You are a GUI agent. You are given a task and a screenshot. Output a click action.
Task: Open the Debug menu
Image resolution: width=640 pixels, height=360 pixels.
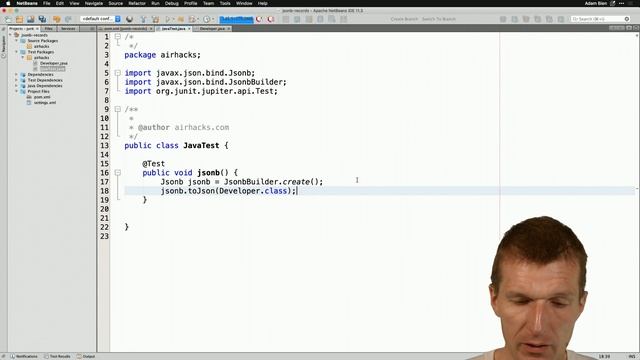click(171, 3)
